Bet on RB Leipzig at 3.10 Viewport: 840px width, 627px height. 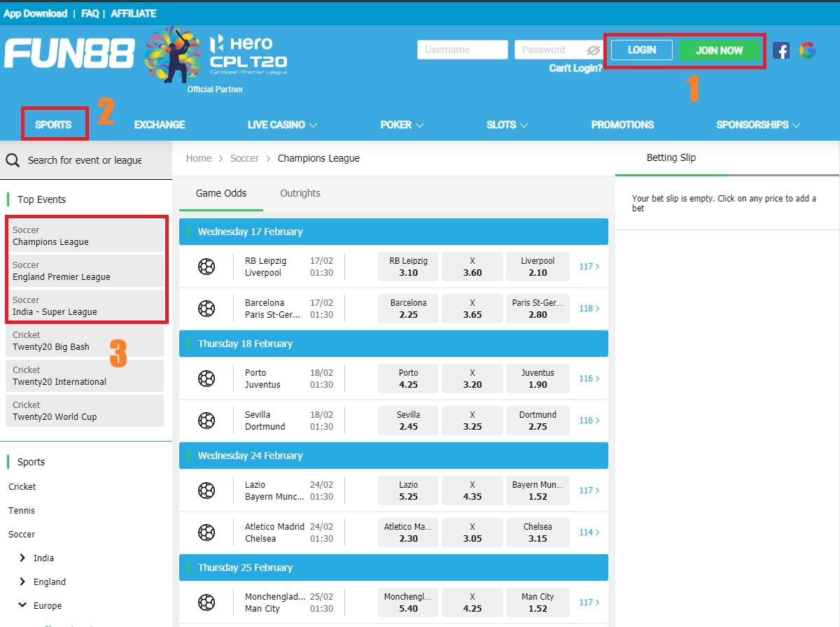pos(408,267)
